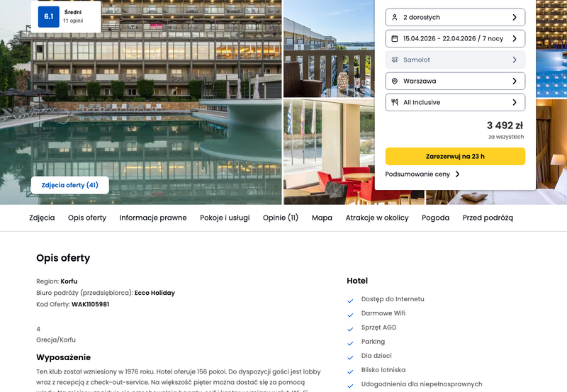
Task: Click the cutlery icon beside All Inclusive
Action: (395, 102)
